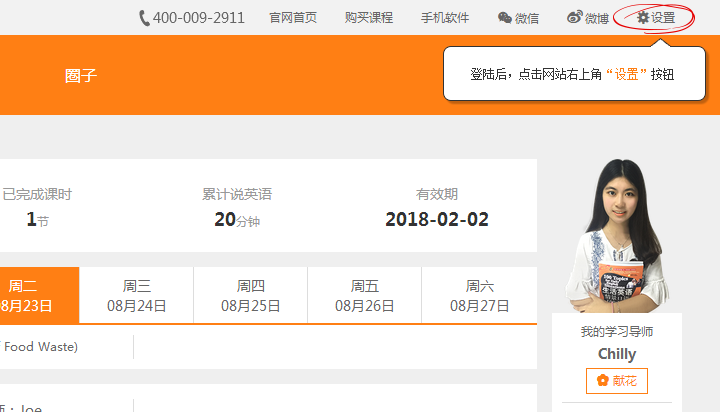The image size is (720, 412).
Task: Click the 累计说英语 20分钟 stat
Action: (x=237, y=219)
